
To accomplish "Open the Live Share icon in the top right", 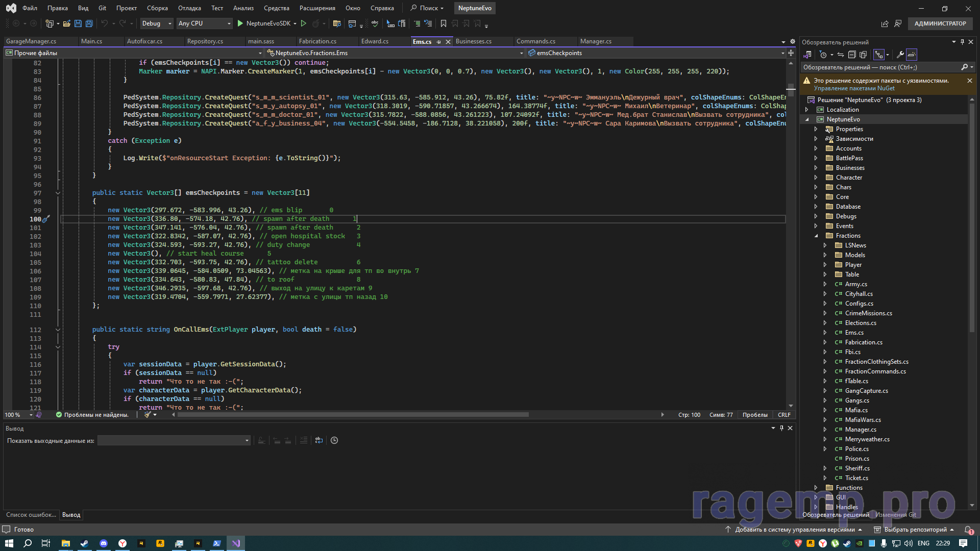I will (885, 23).
